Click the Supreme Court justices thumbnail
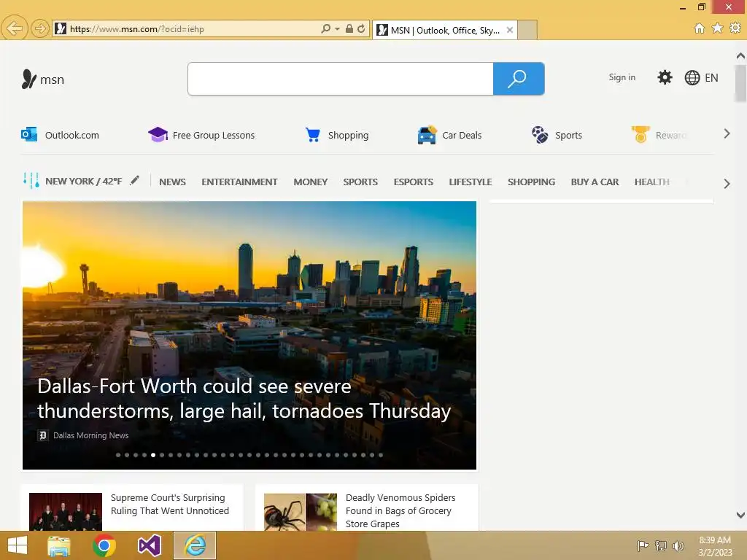This screenshot has width=747, height=560. pyautogui.click(x=66, y=511)
